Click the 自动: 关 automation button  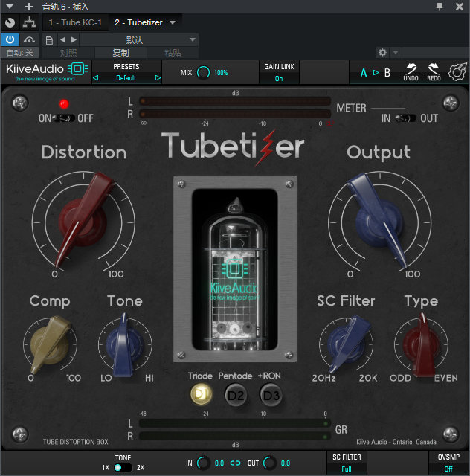(x=20, y=53)
